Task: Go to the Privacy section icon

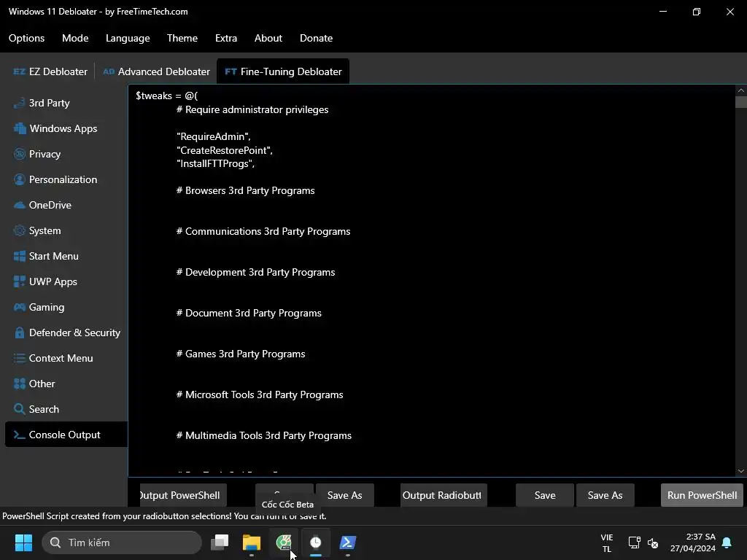Action: pyautogui.click(x=20, y=154)
